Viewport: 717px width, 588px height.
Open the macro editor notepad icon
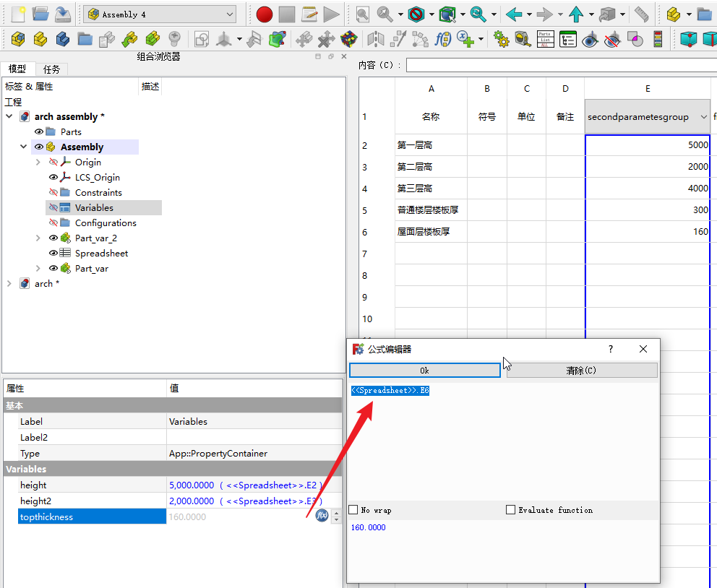[x=309, y=14]
